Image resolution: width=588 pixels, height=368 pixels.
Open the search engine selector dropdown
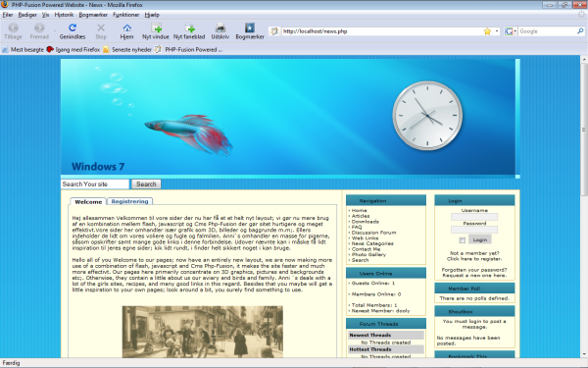pyautogui.click(x=511, y=31)
